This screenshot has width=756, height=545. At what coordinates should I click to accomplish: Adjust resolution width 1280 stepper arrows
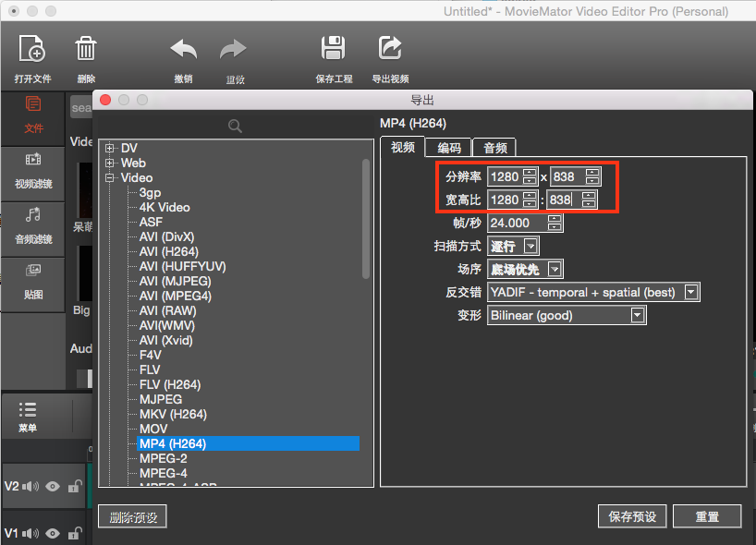click(x=530, y=176)
